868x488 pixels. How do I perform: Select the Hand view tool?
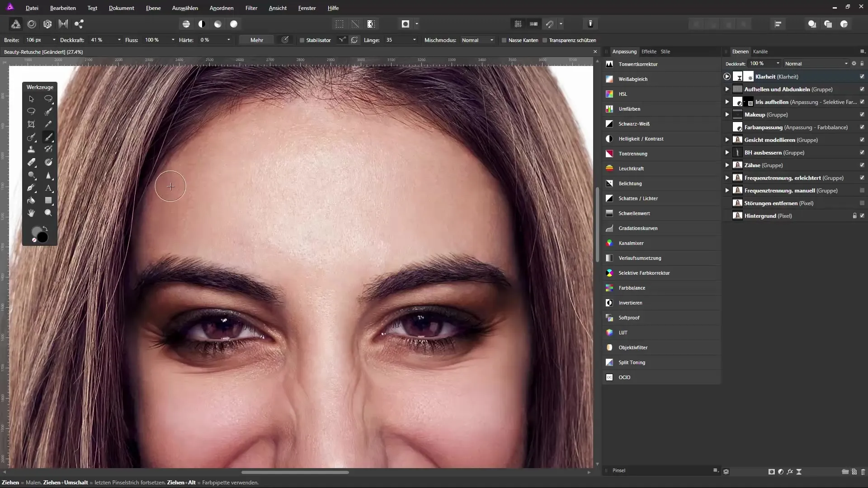(31, 213)
